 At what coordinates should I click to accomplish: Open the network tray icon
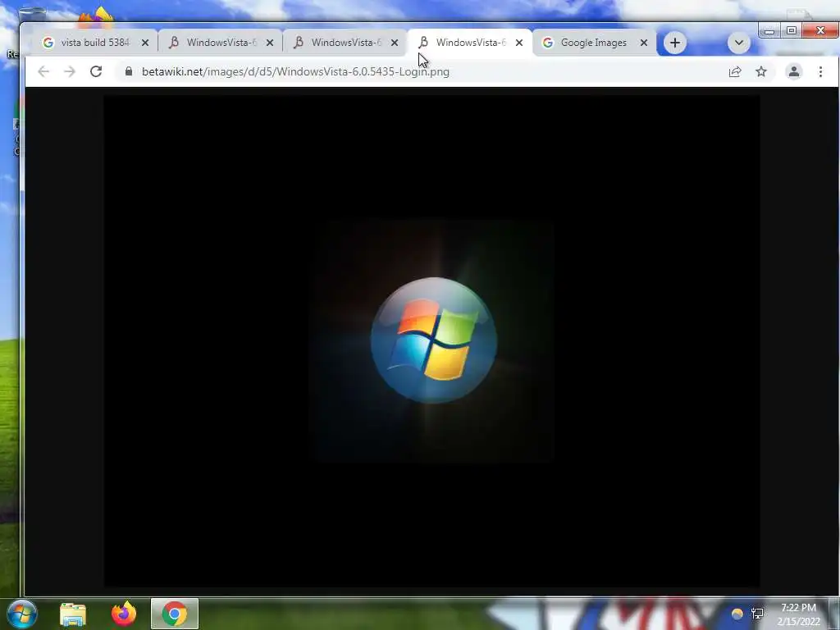[757, 614]
